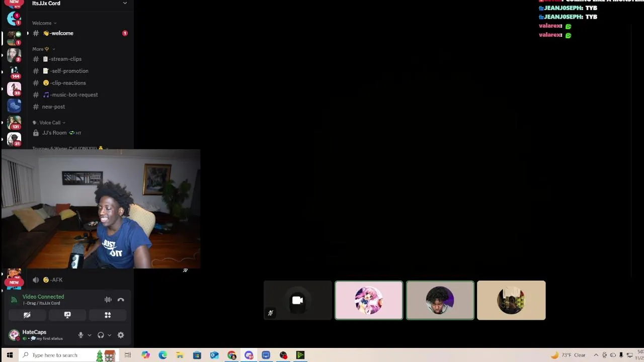
Task: Open Microsoft Store from taskbar
Action: click(197, 355)
